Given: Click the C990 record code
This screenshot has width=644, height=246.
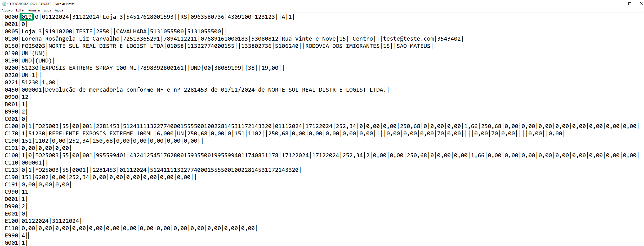Looking at the screenshot, I should tap(11, 192).
